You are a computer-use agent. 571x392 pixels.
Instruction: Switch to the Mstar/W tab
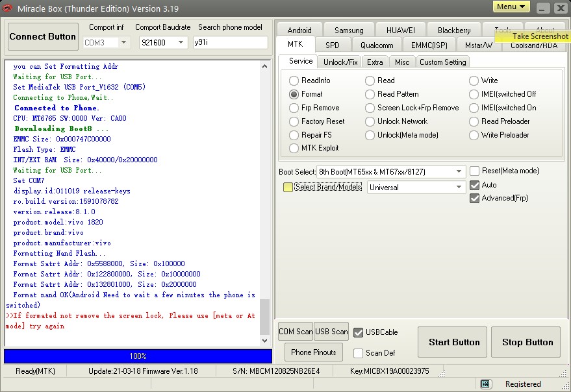click(x=479, y=45)
